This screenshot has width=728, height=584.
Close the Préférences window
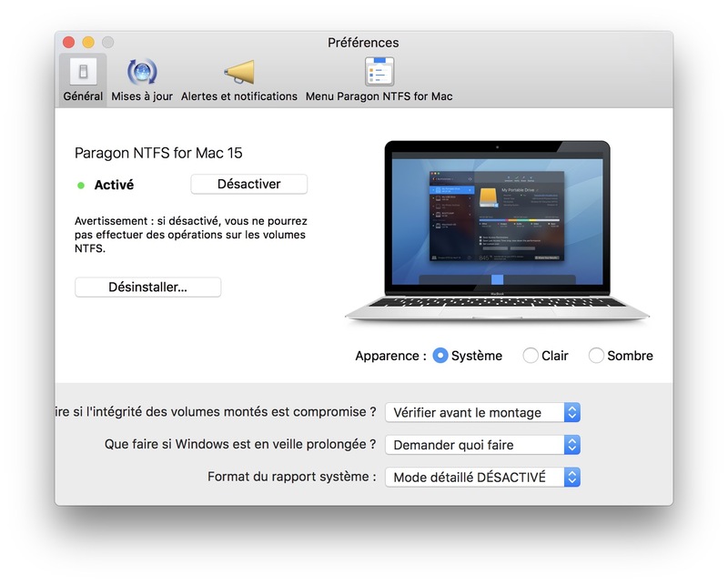pos(69,42)
